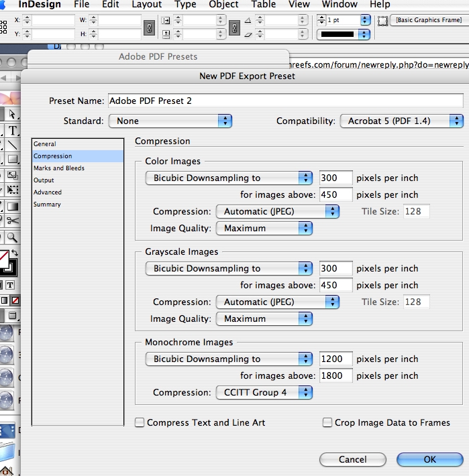Open Color Images Image Quality dropdown
Screen dimensions: 469x476
[264, 229]
